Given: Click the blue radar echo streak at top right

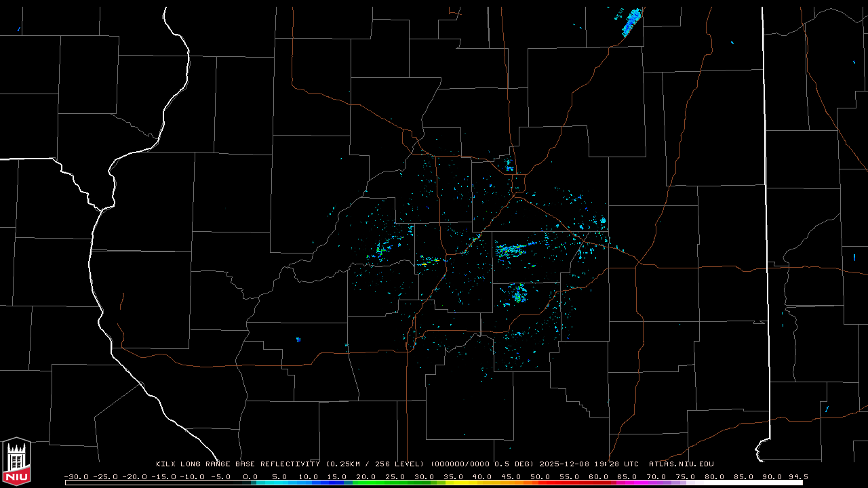Looking at the screenshot, I should [x=631, y=22].
